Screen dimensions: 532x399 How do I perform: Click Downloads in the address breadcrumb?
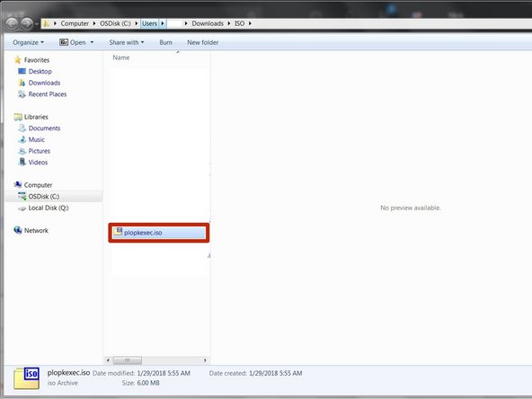(x=208, y=23)
